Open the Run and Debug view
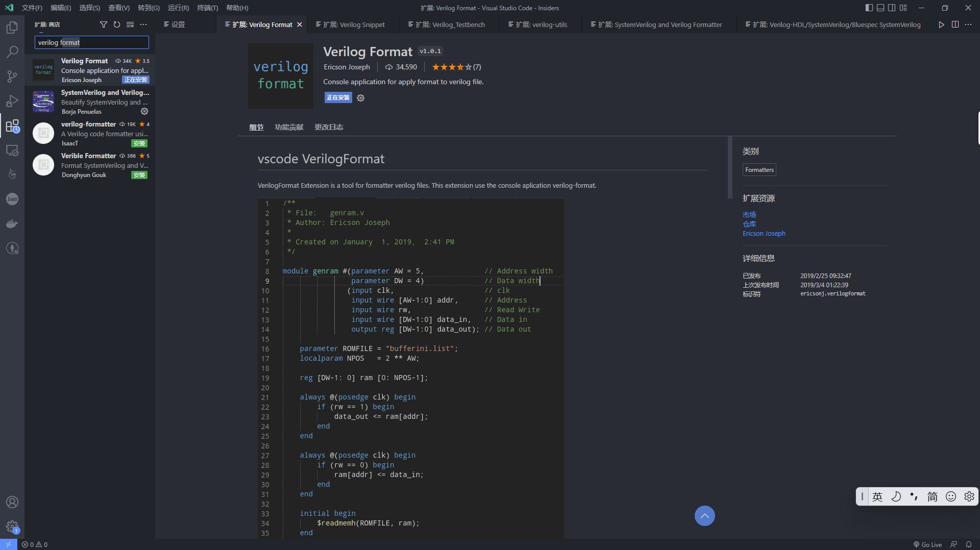This screenshot has height=550, width=980. [x=12, y=101]
